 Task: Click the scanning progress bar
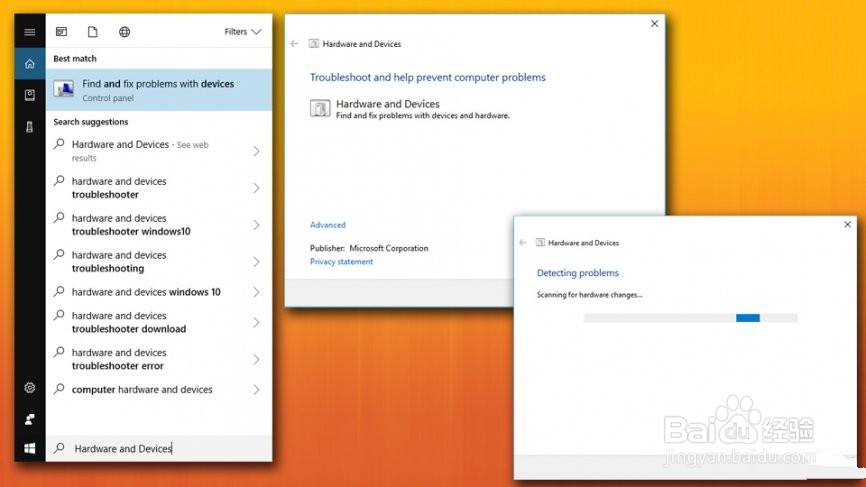[690, 317]
